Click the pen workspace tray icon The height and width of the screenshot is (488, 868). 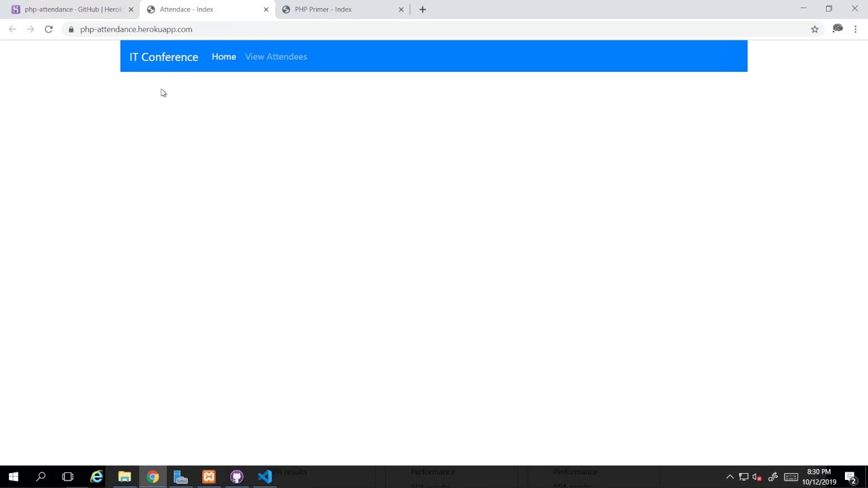pos(773,477)
